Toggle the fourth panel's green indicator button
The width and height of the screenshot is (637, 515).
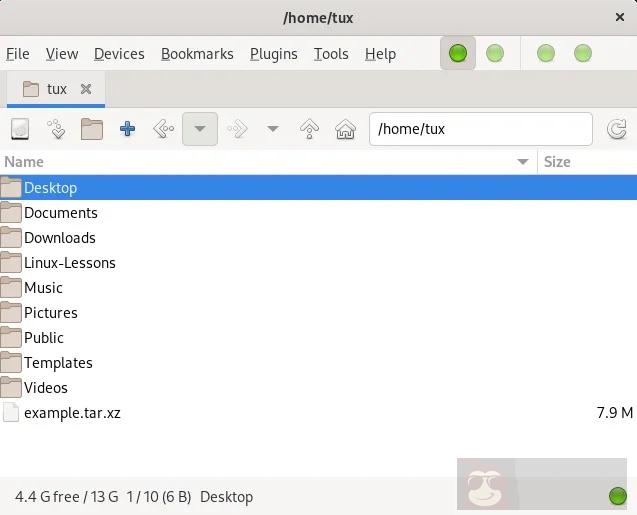click(583, 53)
